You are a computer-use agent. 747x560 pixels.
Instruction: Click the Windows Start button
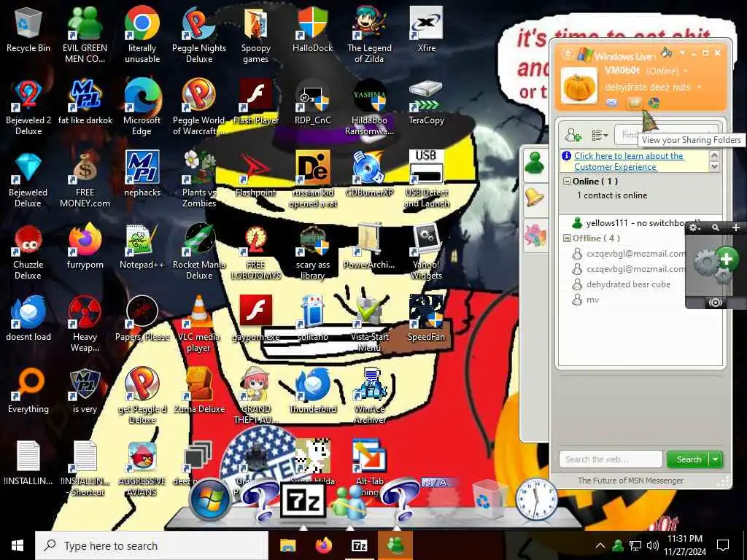pyautogui.click(x=18, y=545)
